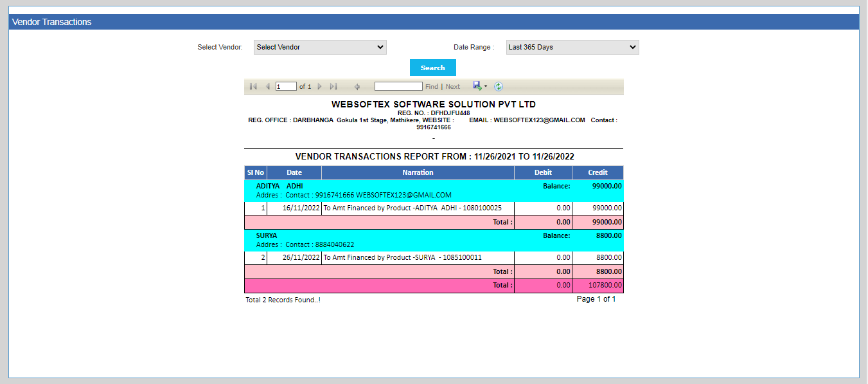Click the REG. NO. : DFHDJFU448 line

tap(434, 113)
